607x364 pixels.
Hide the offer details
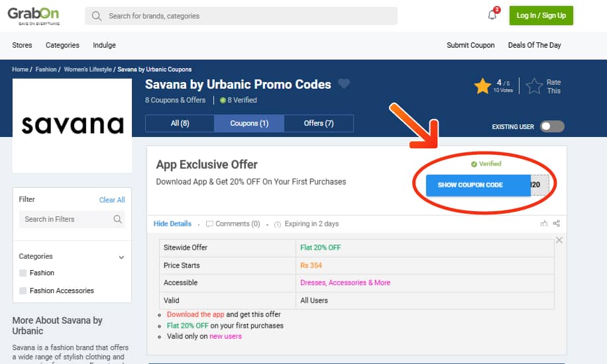172,224
